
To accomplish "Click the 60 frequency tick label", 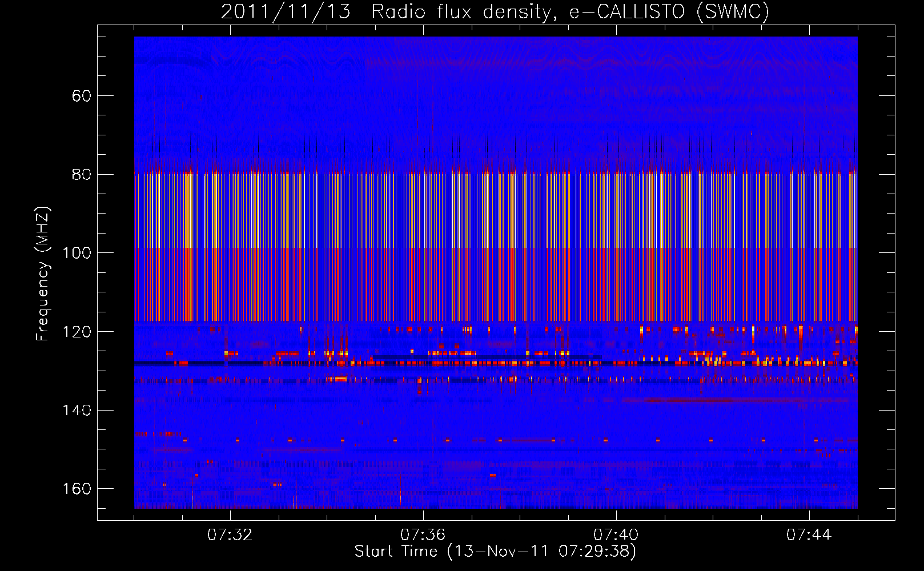I will [x=82, y=96].
